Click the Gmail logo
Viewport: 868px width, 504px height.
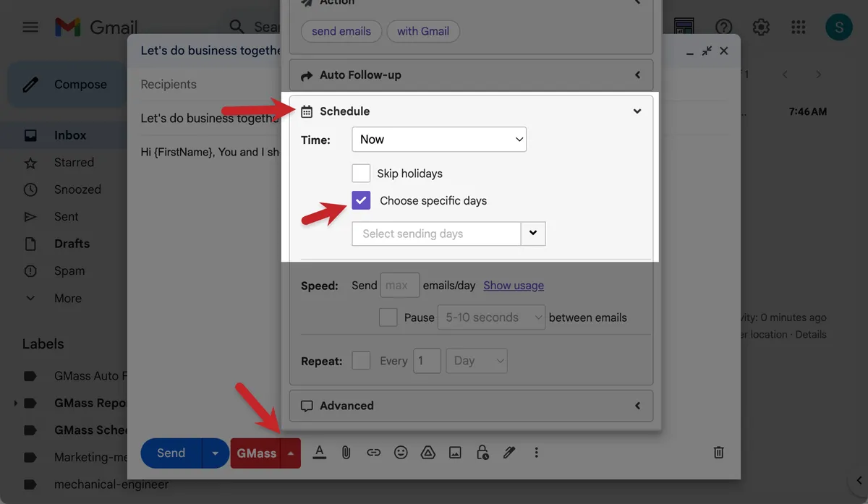coord(96,27)
